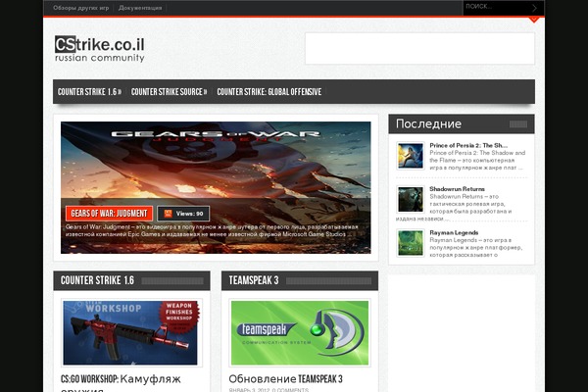Viewport: 588px width, 392px height.
Task: Click the "TeamSpeak 3" section header
Action: 300,280
